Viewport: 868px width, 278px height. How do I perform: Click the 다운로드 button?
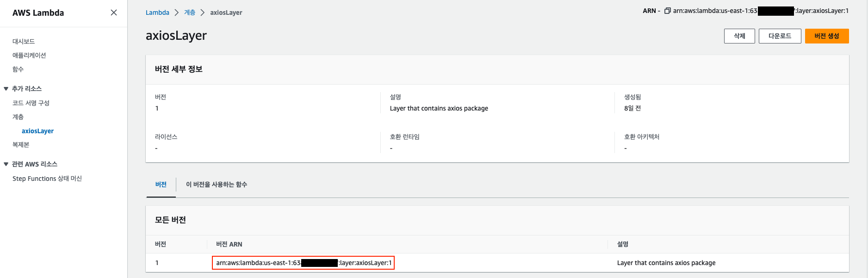pyautogui.click(x=780, y=36)
